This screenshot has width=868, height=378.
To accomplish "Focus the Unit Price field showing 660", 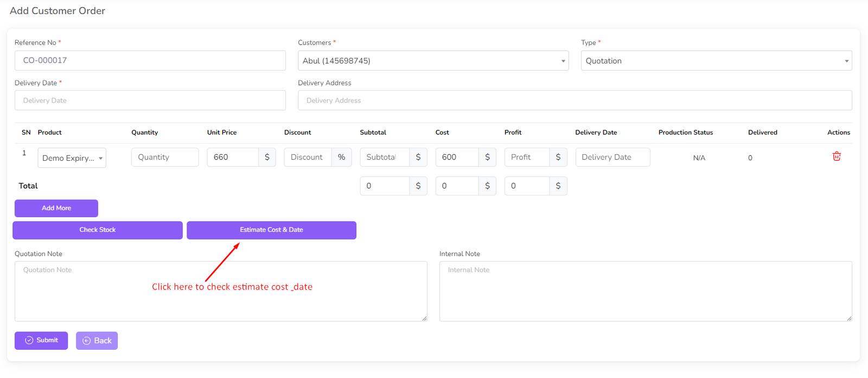I will pos(232,157).
